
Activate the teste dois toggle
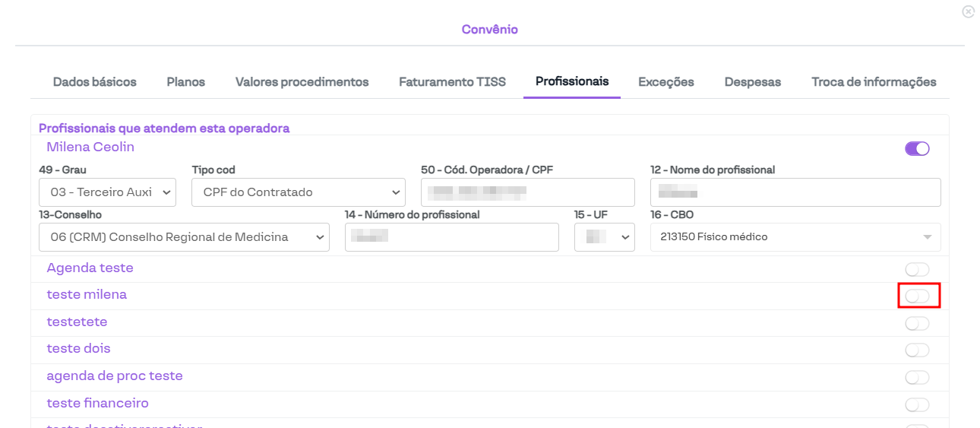point(917,350)
